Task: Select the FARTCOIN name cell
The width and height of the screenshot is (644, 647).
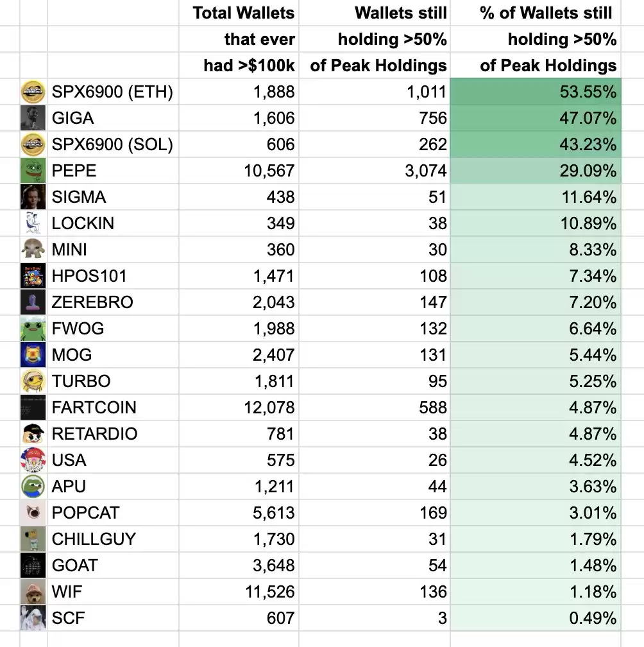Action: [x=113, y=407]
